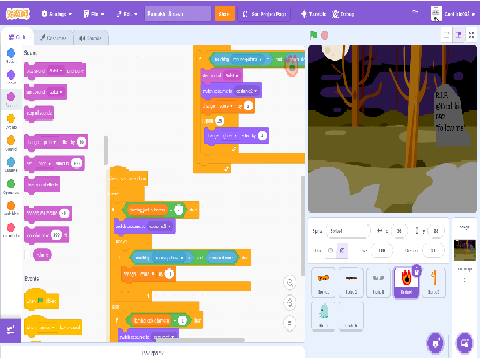Select the Stage backdrop thumbnail
The width and height of the screenshot is (480, 360).
(465, 250)
